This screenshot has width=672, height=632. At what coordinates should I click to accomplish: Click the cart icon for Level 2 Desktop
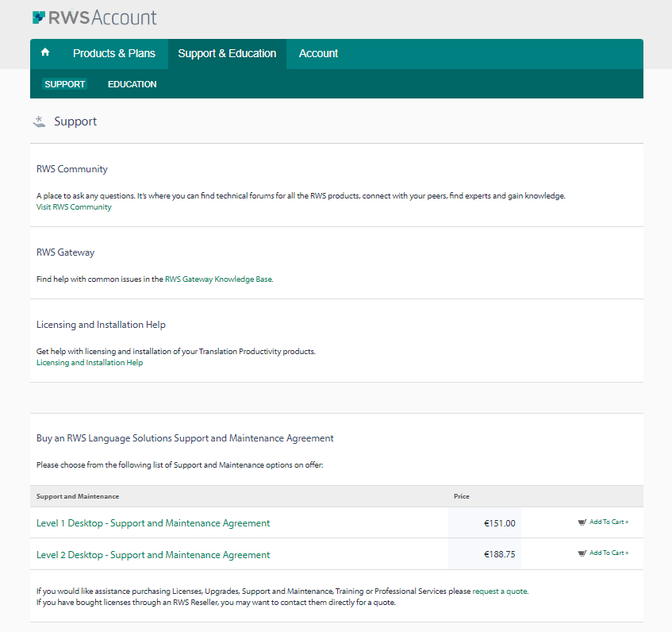(582, 553)
